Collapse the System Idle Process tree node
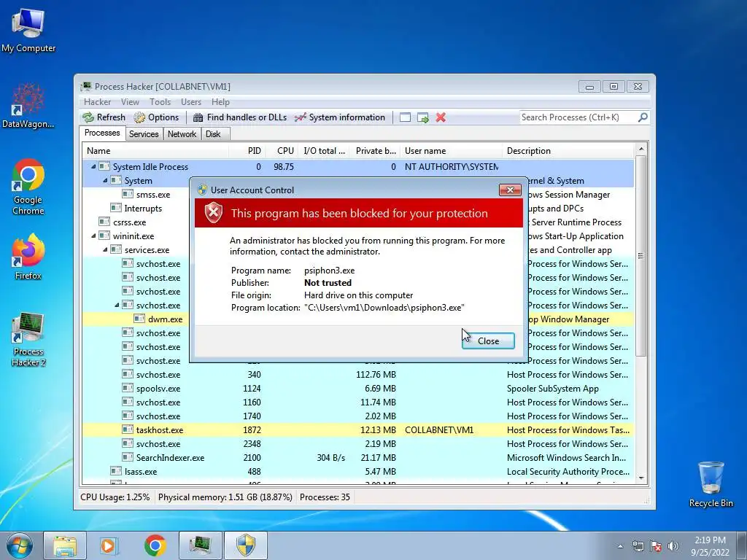Screen dimensions: 747x560 pos(93,167)
